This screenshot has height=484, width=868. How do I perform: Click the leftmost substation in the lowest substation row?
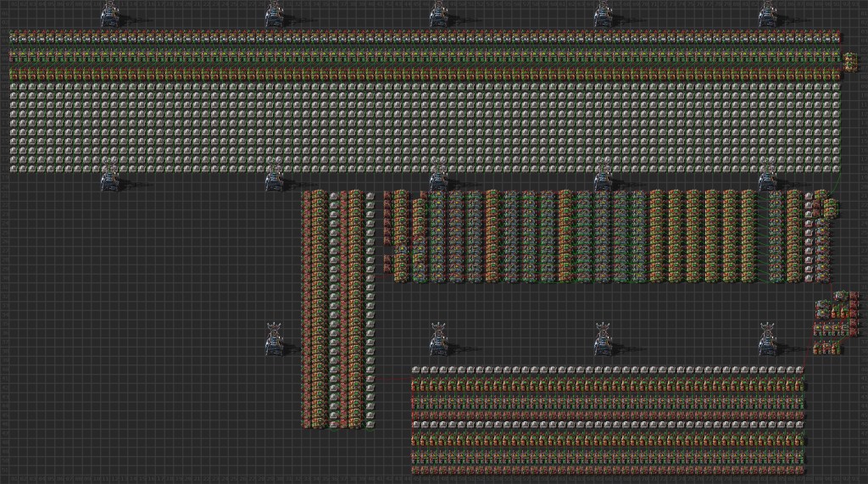point(274,339)
